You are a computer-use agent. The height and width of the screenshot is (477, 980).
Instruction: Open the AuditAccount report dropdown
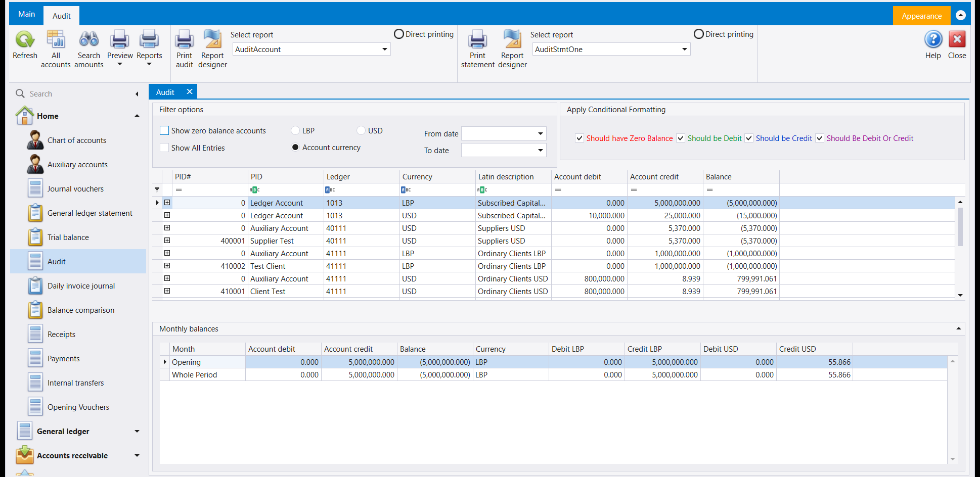385,49
